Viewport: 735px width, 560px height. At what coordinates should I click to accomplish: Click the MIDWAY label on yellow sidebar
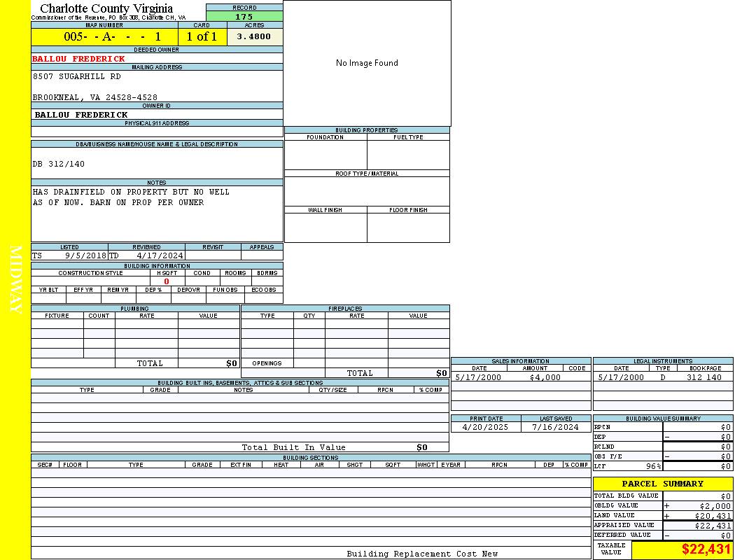pos(15,279)
